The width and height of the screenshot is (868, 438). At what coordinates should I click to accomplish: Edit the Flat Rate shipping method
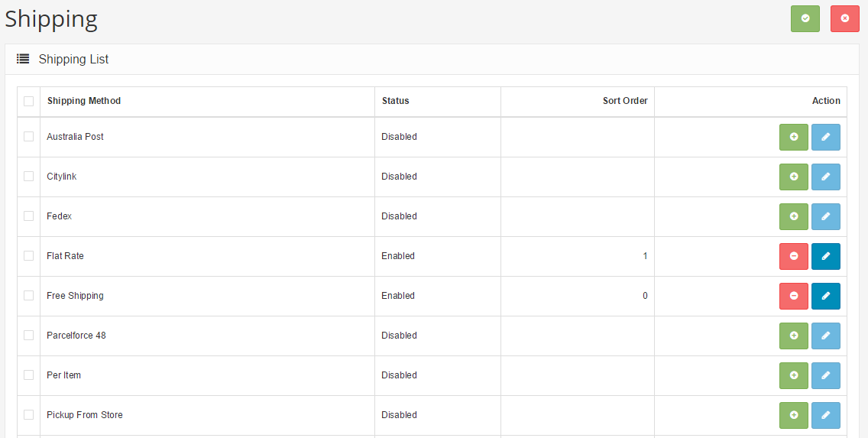(826, 256)
